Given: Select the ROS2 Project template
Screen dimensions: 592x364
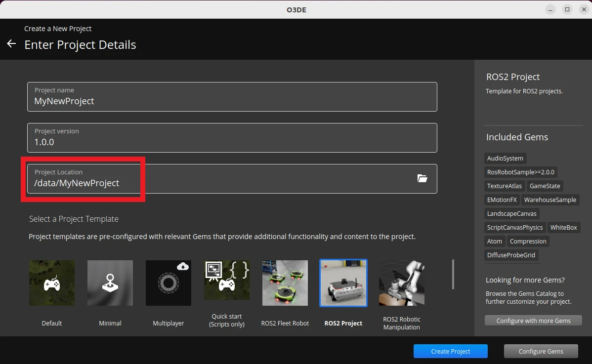Looking at the screenshot, I should tap(343, 283).
